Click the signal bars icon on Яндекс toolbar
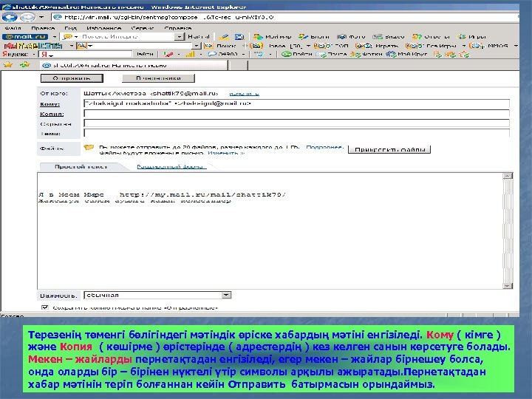This screenshot has width=532, height=399. 190,54
